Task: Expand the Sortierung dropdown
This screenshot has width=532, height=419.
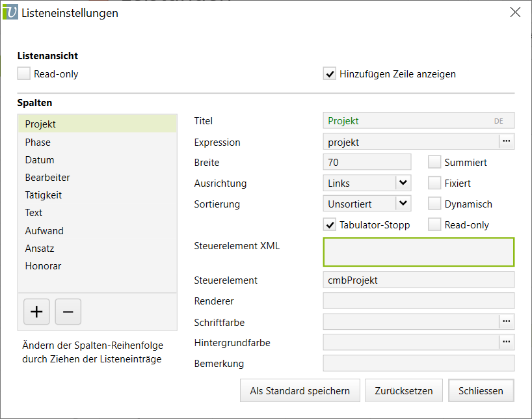Action: click(x=403, y=204)
